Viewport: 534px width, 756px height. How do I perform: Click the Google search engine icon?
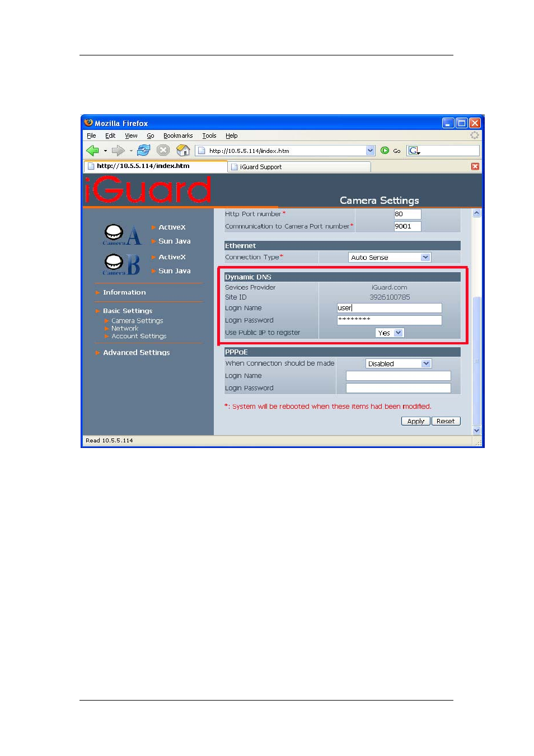[414, 151]
